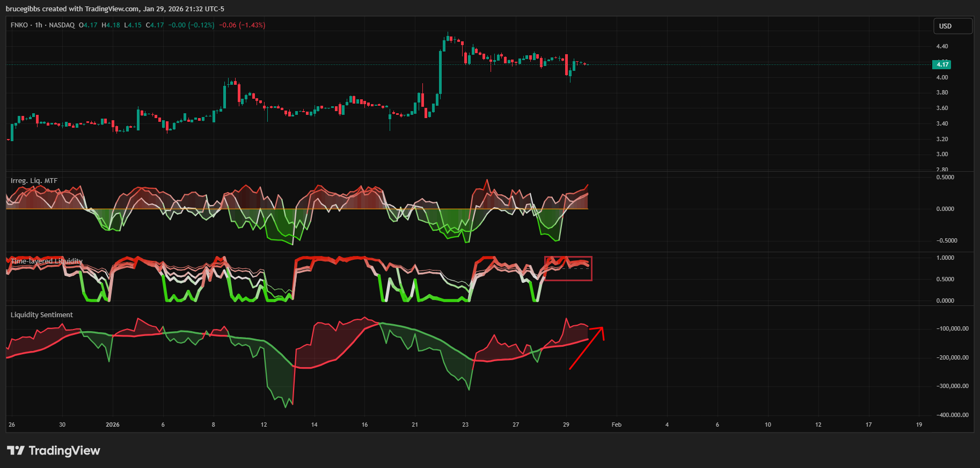Click the green 4.17 current price label
This screenshot has height=468, width=980.
pos(942,64)
